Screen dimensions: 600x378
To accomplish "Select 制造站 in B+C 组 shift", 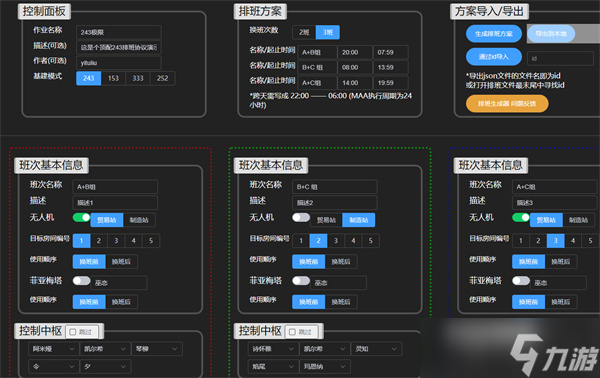I will click(x=359, y=220).
